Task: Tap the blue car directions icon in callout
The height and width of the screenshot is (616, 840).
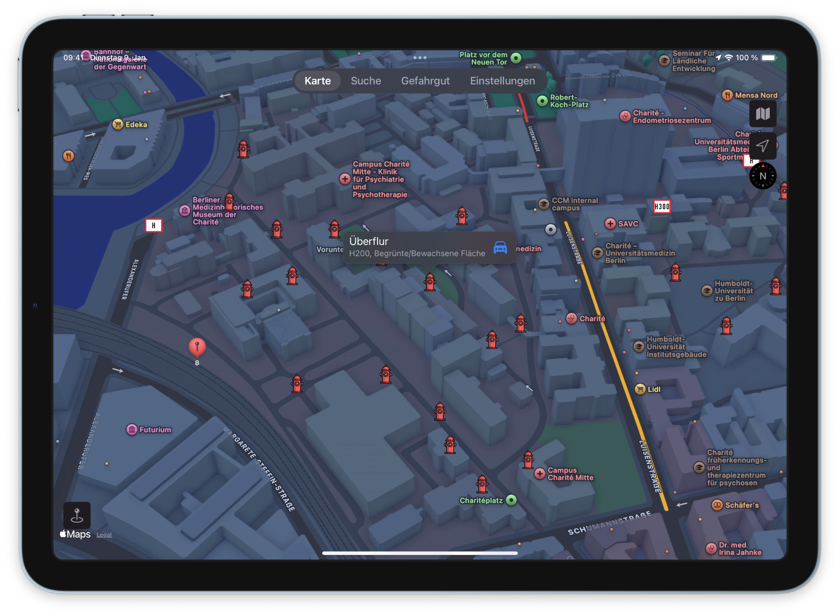Action: [x=500, y=247]
